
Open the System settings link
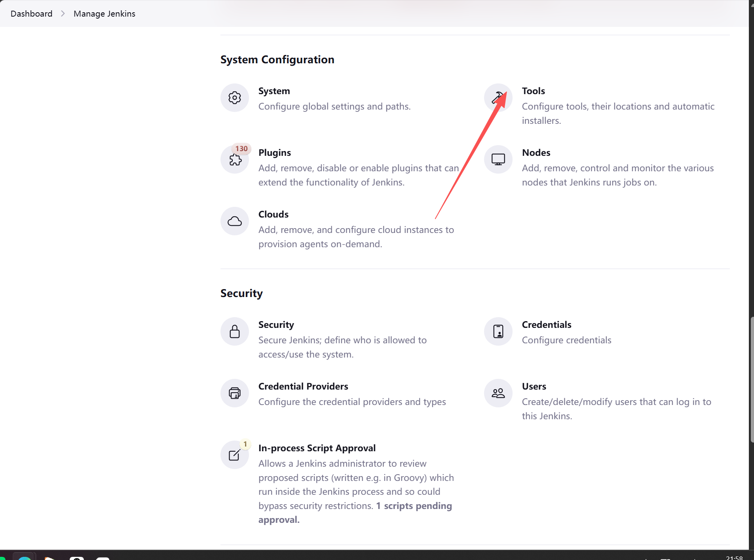(274, 91)
